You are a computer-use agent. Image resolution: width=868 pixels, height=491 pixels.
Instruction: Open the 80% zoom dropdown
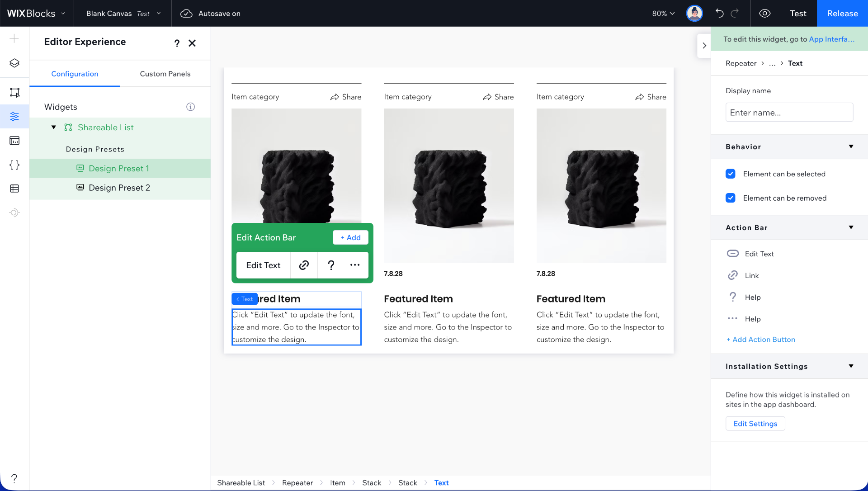point(663,14)
